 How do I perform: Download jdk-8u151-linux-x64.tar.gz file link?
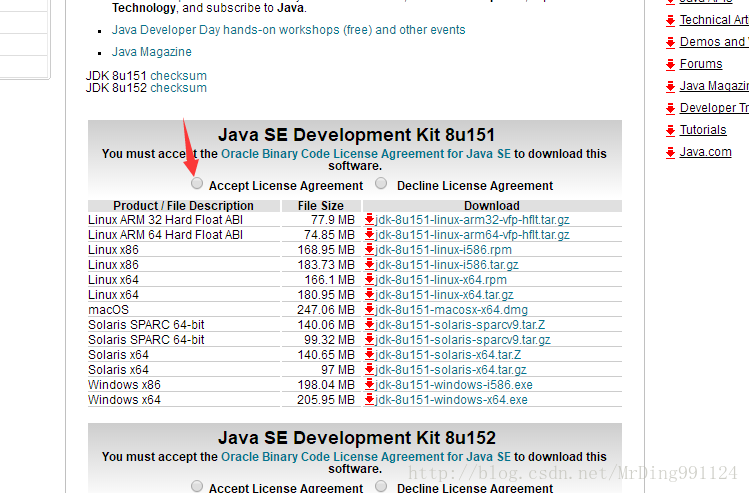[x=444, y=295]
